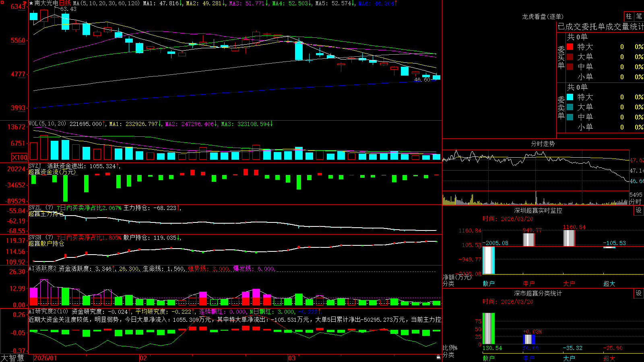Toggle the 笔 tick display mode
This screenshot has width=644, height=362.
pyautogui.click(x=639, y=16)
